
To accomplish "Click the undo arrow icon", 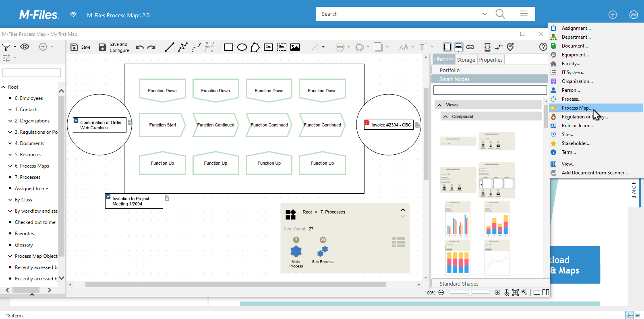I will [140, 47].
